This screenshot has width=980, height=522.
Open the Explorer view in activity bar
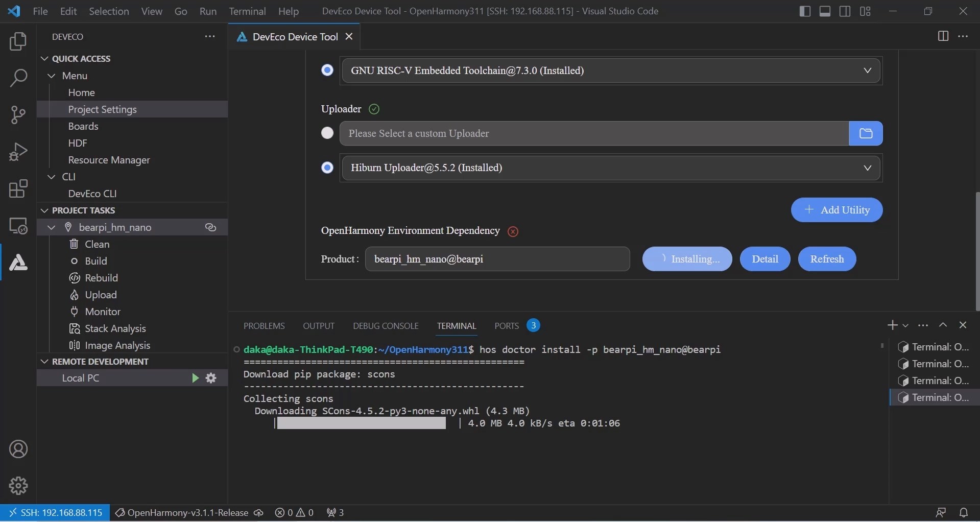(x=18, y=41)
